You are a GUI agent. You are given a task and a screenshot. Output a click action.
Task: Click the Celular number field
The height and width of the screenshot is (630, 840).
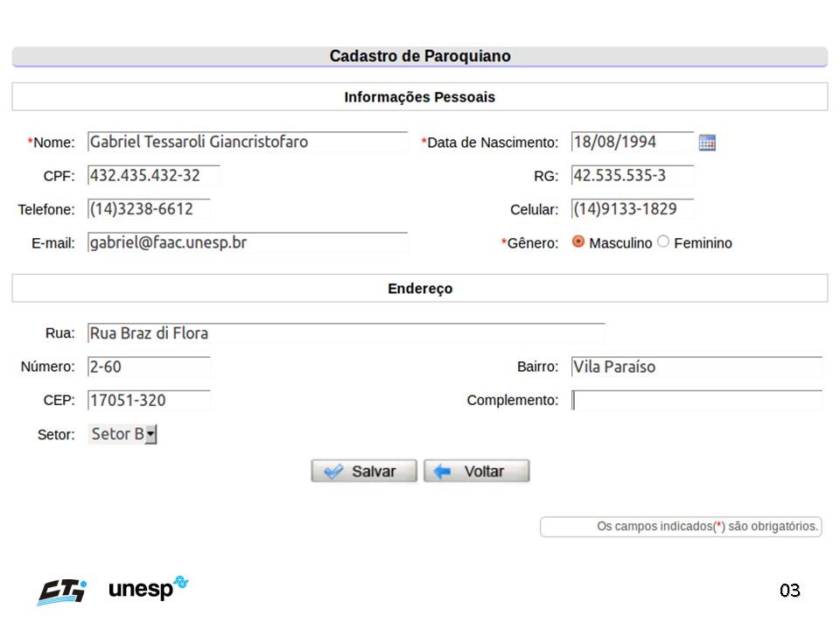point(633,209)
